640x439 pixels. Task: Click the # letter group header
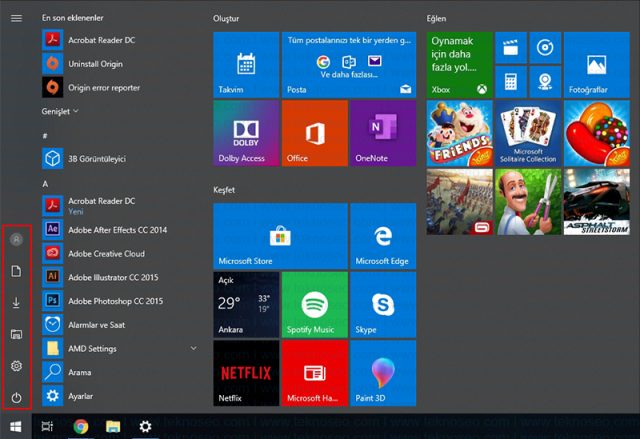(x=45, y=136)
